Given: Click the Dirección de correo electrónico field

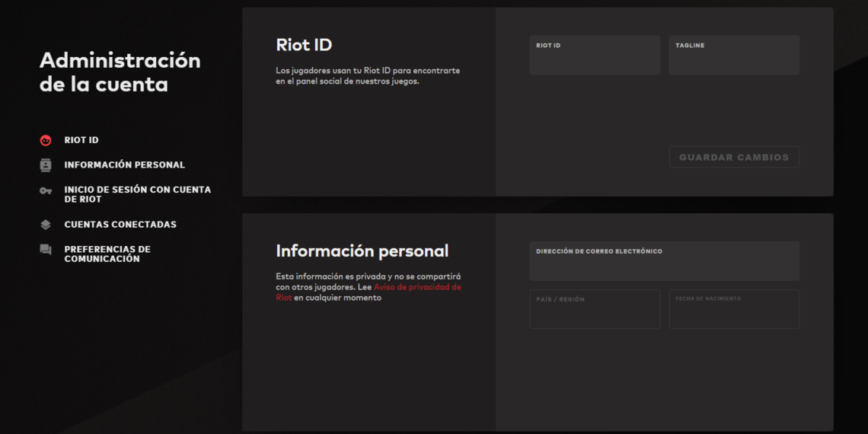Looking at the screenshot, I should tap(664, 260).
